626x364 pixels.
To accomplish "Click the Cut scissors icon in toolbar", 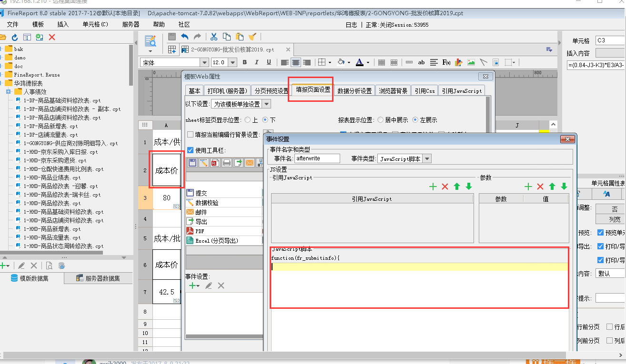I will (x=214, y=37).
